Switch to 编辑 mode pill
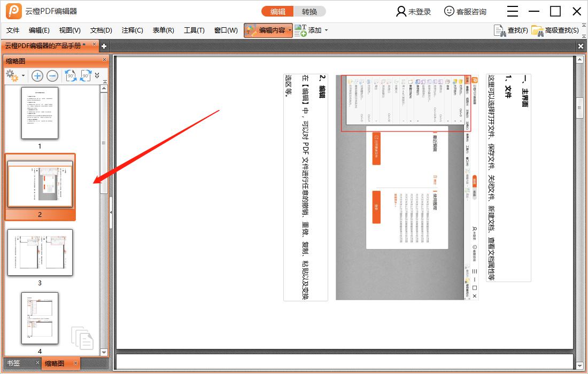Screen dimensions: 588x374 click(277, 12)
